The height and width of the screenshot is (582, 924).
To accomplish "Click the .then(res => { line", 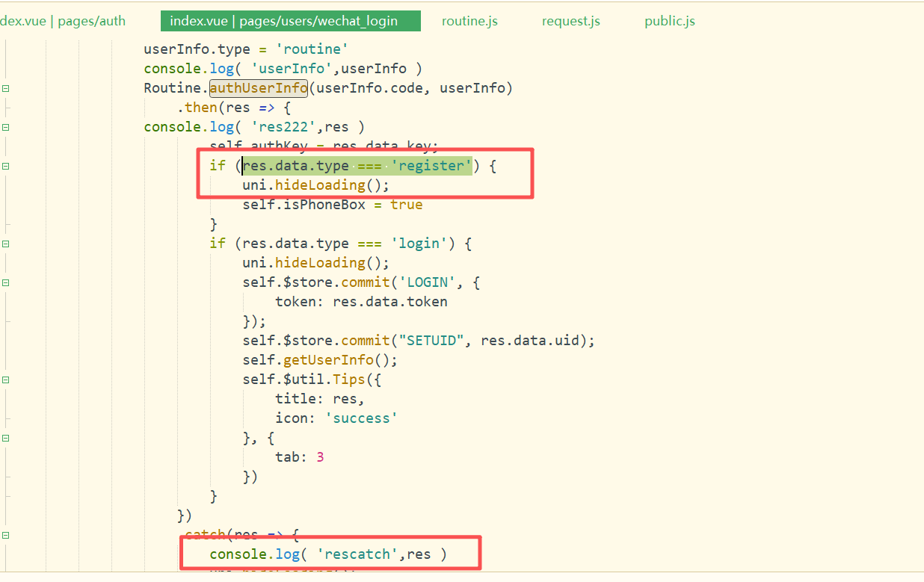I will (234, 108).
